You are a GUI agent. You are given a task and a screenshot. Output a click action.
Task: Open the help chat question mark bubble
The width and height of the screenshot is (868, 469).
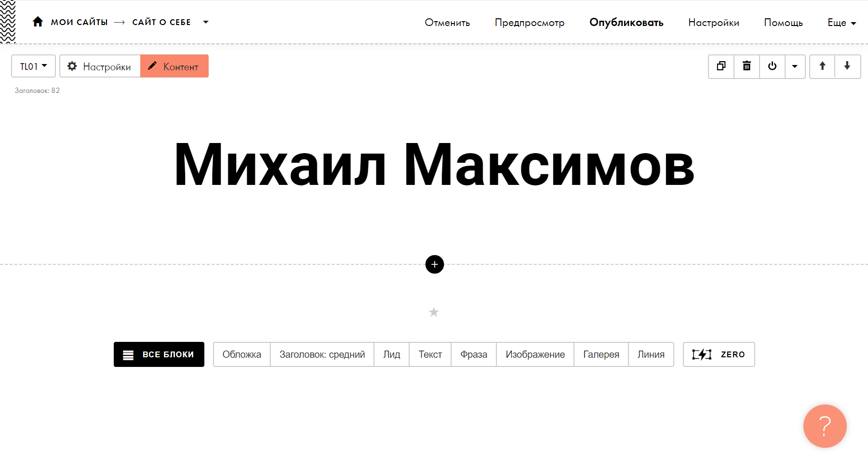tap(825, 426)
